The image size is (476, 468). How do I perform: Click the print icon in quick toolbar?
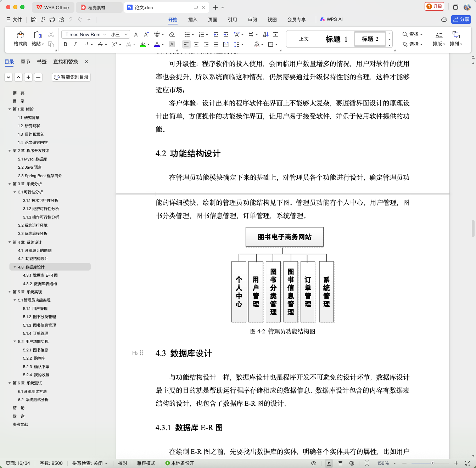click(x=52, y=19)
